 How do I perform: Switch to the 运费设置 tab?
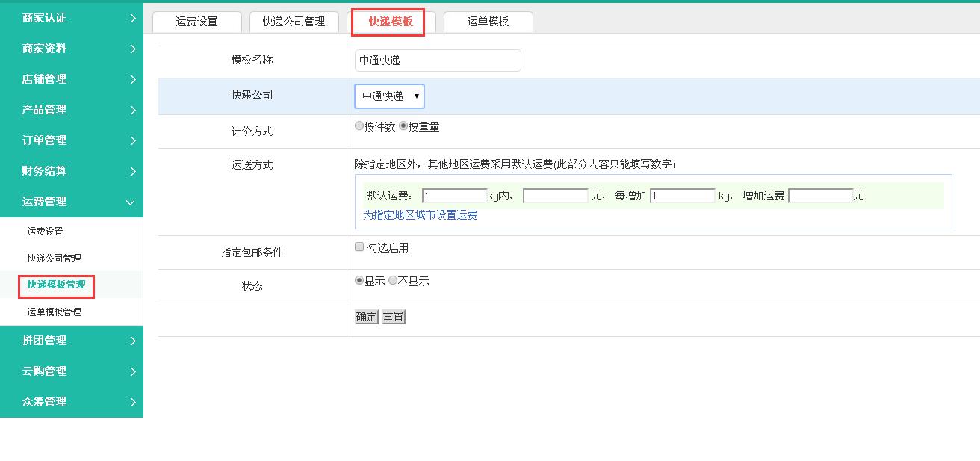coord(197,22)
